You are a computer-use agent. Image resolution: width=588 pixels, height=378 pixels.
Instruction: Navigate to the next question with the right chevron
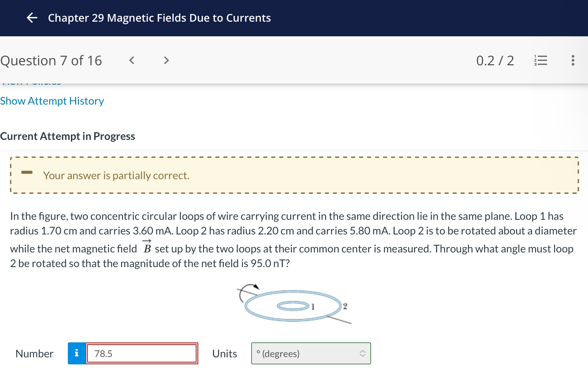click(166, 60)
